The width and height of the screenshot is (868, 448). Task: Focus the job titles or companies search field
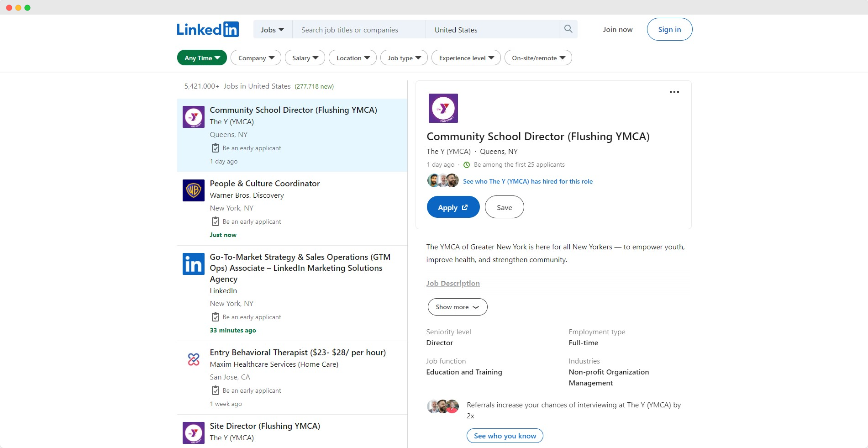(359, 30)
